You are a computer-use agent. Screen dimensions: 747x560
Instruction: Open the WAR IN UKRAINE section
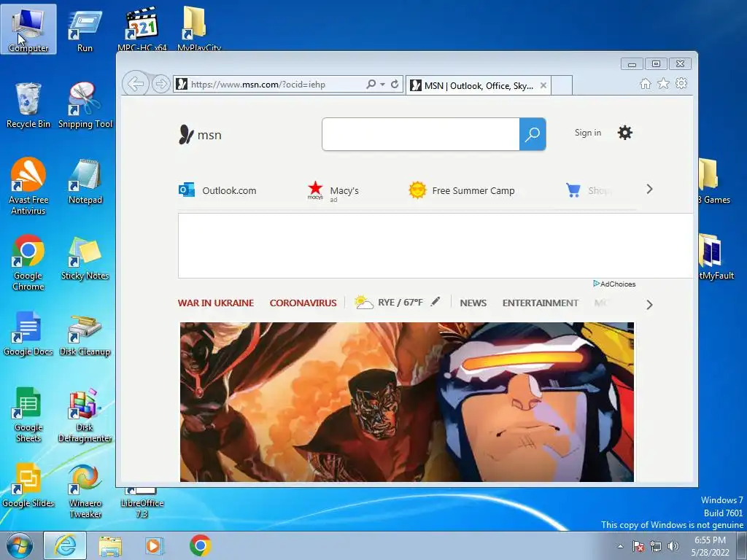tap(216, 303)
